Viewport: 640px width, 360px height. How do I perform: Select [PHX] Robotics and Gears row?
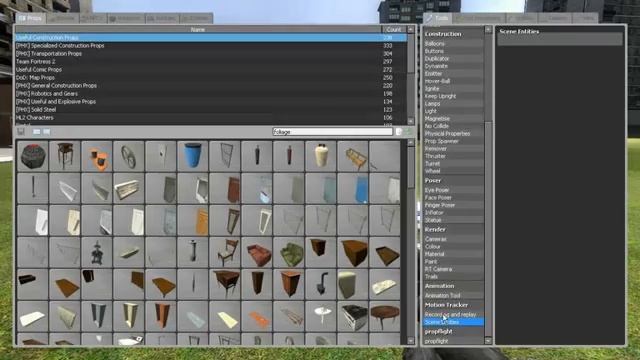pyautogui.click(x=211, y=93)
